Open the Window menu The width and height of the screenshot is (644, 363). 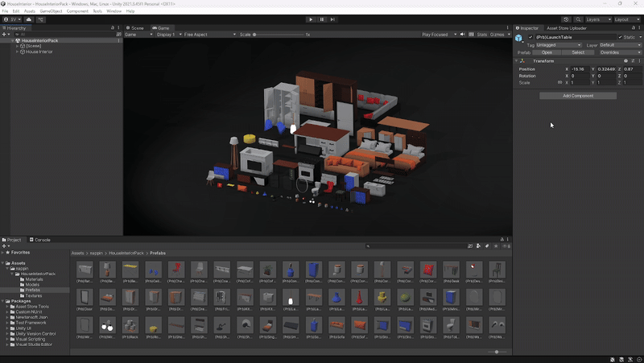(x=114, y=11)
